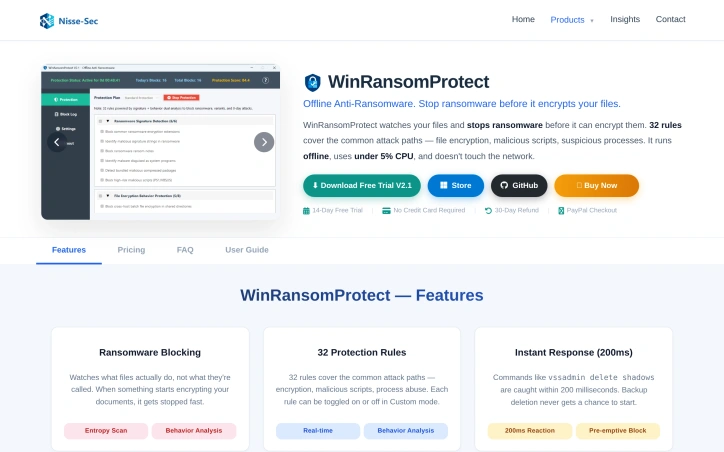Click Download Free Trial V2.1 button
The image size is (724, 452).
point(362,186)
